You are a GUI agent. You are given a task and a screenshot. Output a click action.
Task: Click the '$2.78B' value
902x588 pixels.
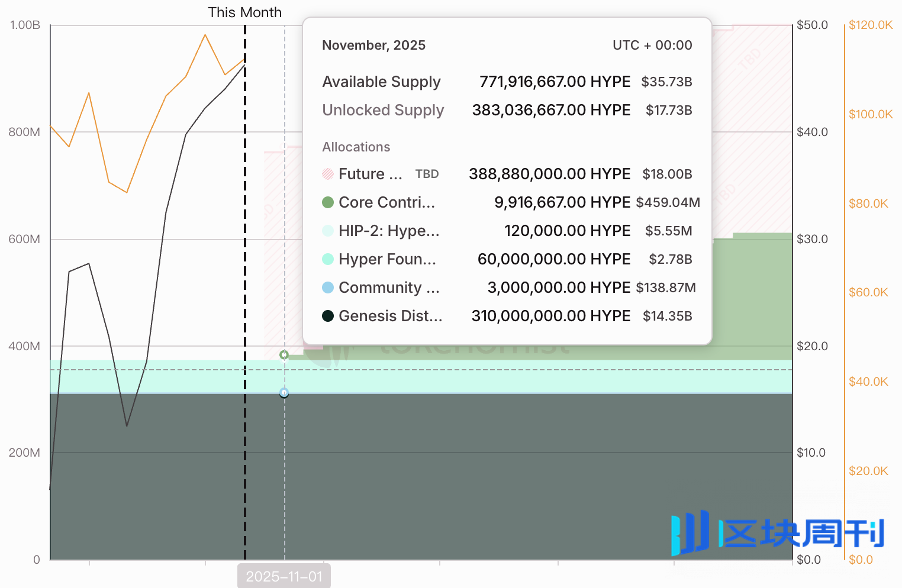(x=671, y=259)
